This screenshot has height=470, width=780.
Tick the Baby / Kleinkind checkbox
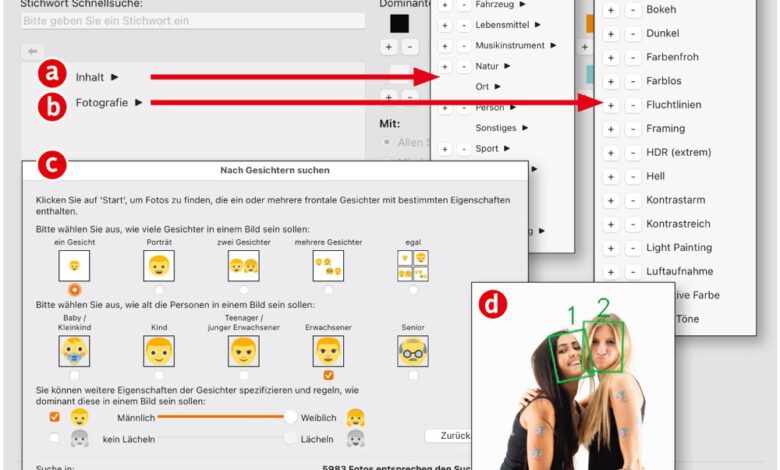tap(74, 375)
